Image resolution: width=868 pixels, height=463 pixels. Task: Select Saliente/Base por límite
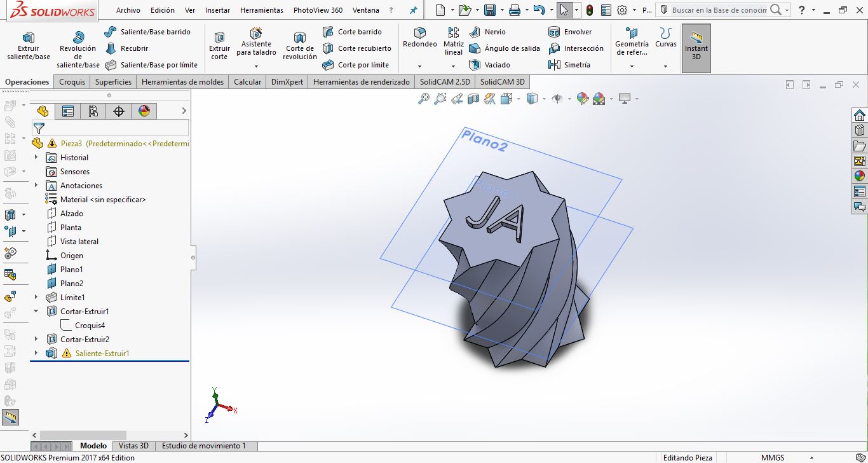[151, 65]
